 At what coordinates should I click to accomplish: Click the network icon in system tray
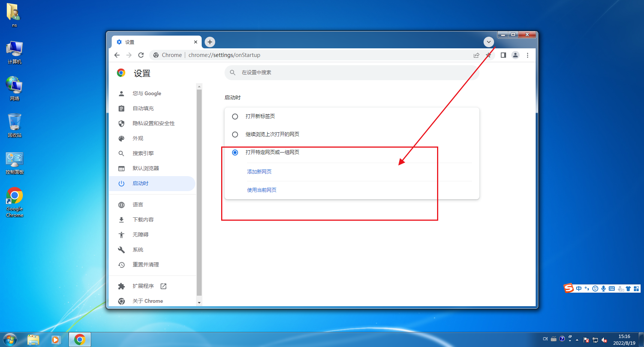(595, 340)
